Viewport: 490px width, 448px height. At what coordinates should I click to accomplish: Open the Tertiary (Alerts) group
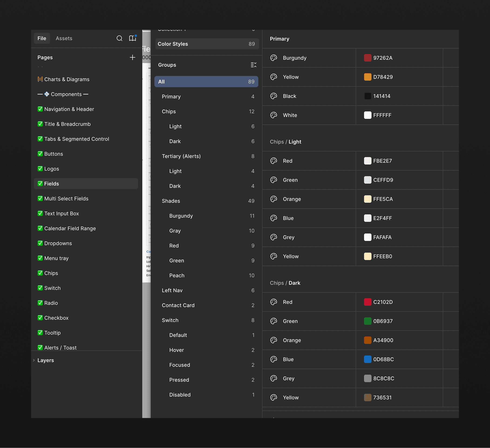181,156
